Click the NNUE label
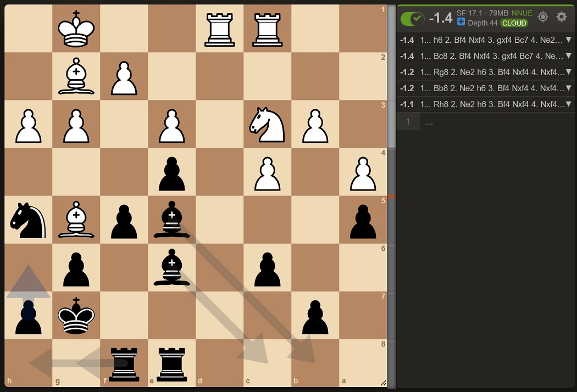 pos(522,13)
